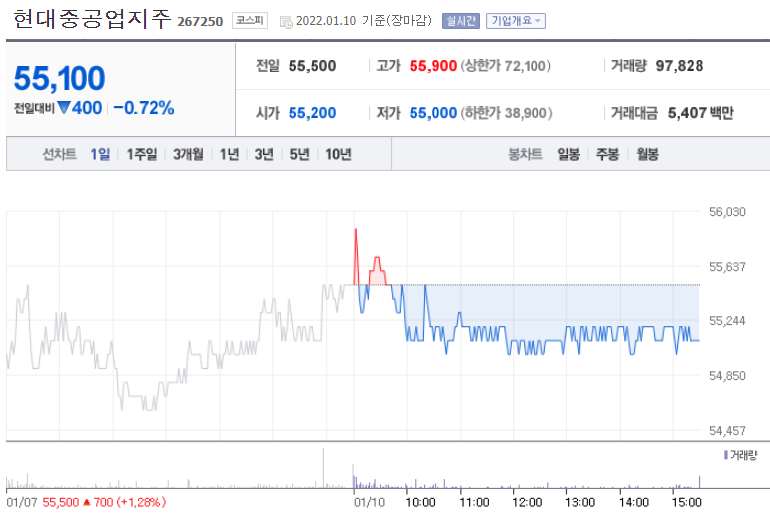Click the 하한가 38,900 text

tap(506, 113)
